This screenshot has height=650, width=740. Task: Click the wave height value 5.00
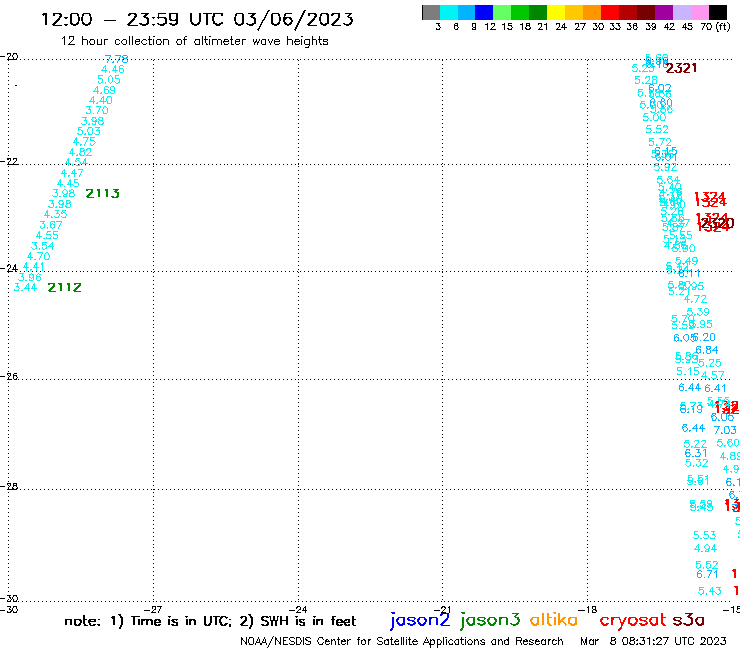[x=654, y=118]
